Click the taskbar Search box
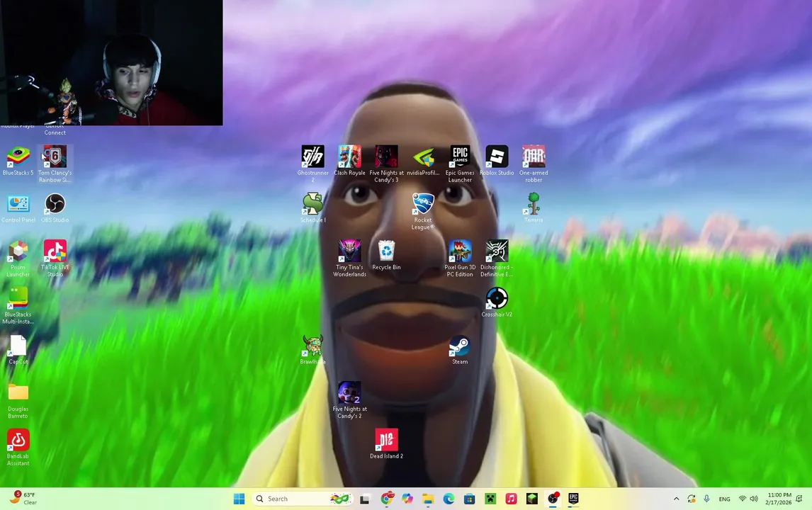Image resolution: width=812 pixels, height=510 pixels. pyautogui.click(x=303, y=499)
